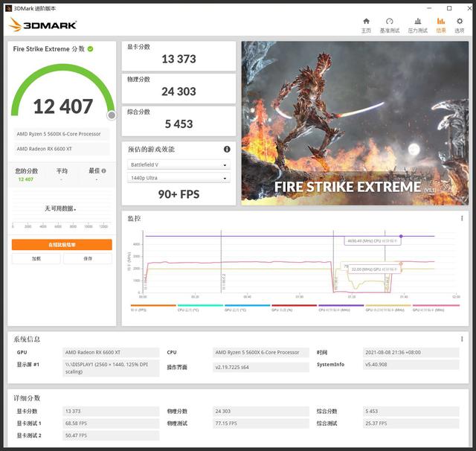
Task: Toggle the pink GPU clock frequency (MHz) legend
Action: pos(437,308)
